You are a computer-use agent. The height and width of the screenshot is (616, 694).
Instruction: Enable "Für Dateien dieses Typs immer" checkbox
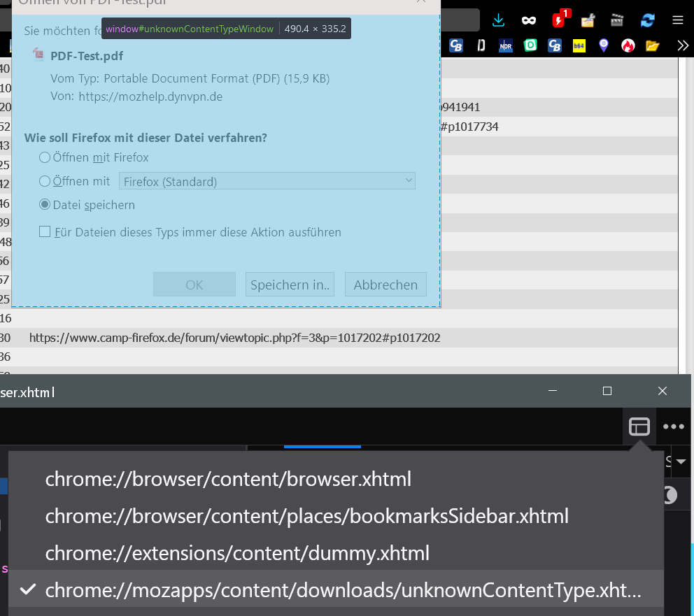(45, 231)
